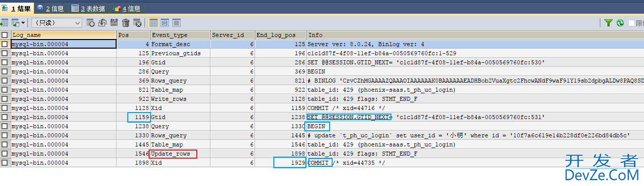Click the Server_id column header
The image size is (644, 186).
(x=233, y=35)
